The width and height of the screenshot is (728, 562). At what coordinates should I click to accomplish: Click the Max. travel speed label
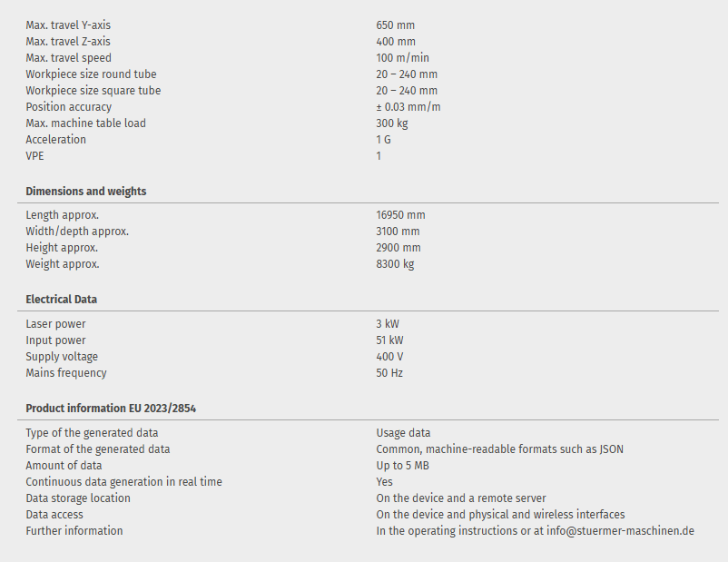69,58
